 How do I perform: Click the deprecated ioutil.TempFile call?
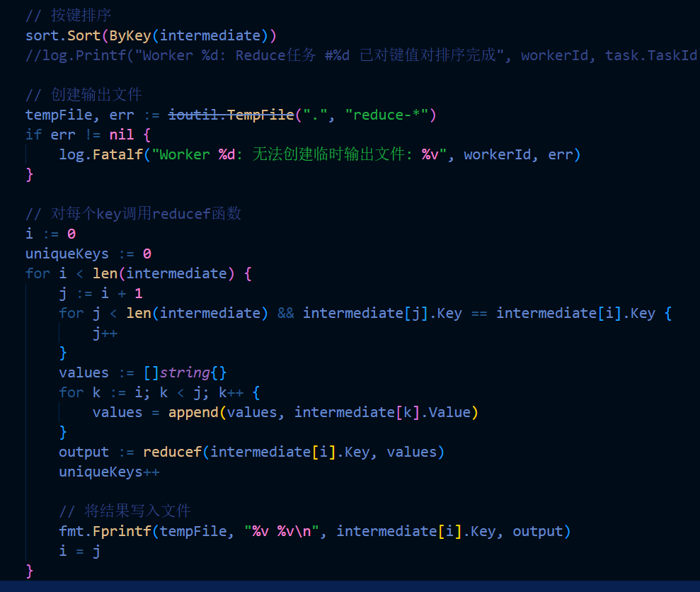231,115
